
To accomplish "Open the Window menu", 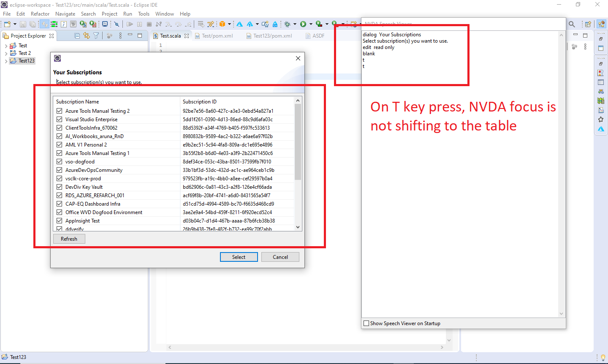I will point(164,14).
